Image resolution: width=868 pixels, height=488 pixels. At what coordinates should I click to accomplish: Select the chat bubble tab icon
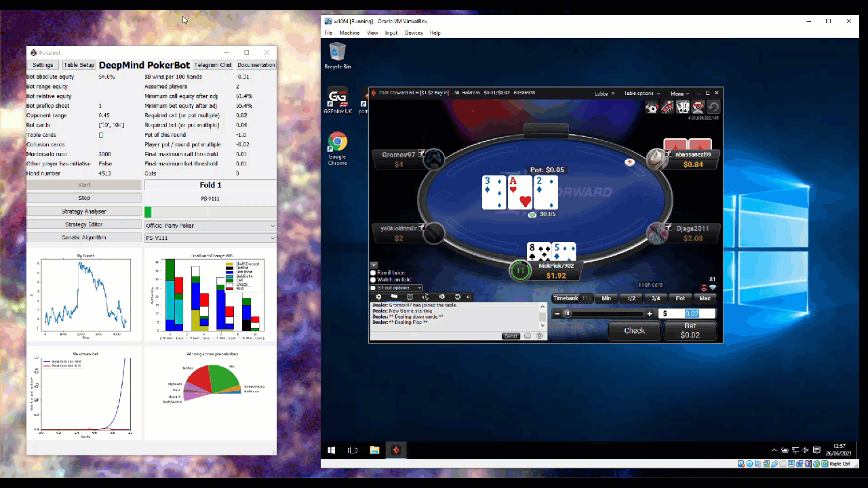394,297
